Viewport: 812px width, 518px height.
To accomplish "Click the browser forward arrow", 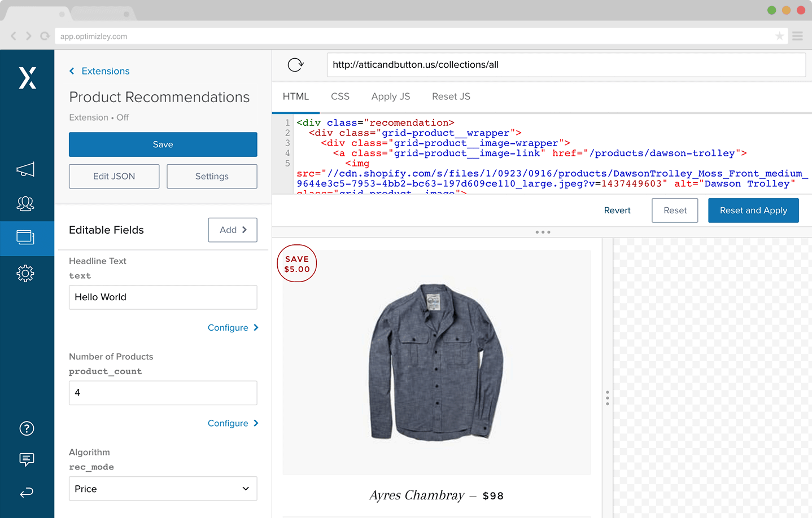I will [28, 36].
